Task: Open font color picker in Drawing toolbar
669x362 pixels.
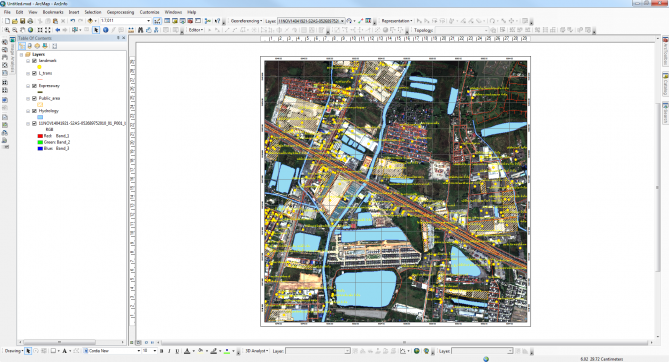Action: (187, 351)
